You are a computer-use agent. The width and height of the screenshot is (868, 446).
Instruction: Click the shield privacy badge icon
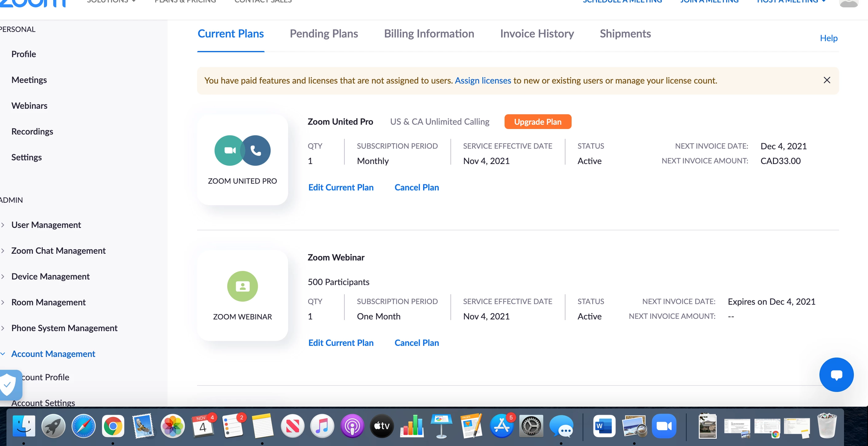(9, 384)
